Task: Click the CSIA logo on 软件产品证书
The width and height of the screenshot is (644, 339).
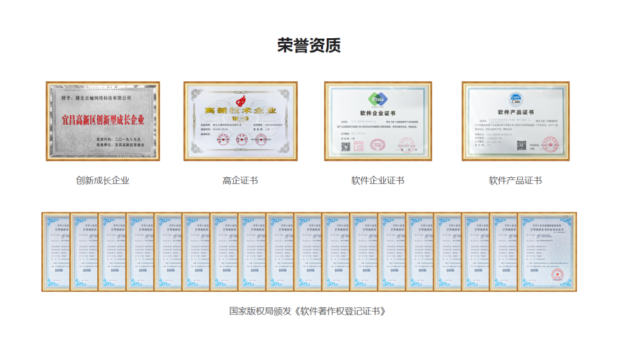Action: [515, 98]
